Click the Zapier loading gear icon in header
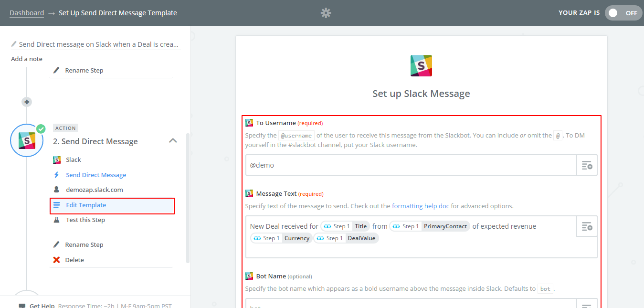 [326, 13]
